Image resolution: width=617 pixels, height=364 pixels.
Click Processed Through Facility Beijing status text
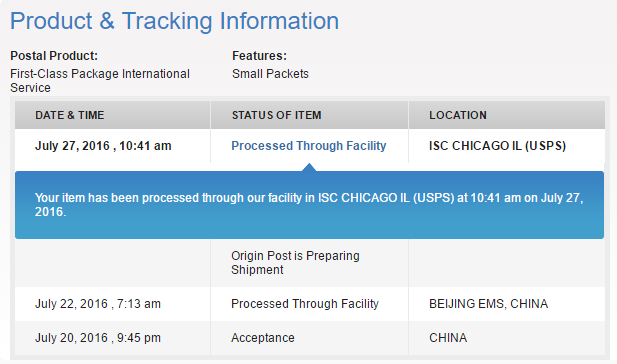pyautogui.click(x=305, y=304)
